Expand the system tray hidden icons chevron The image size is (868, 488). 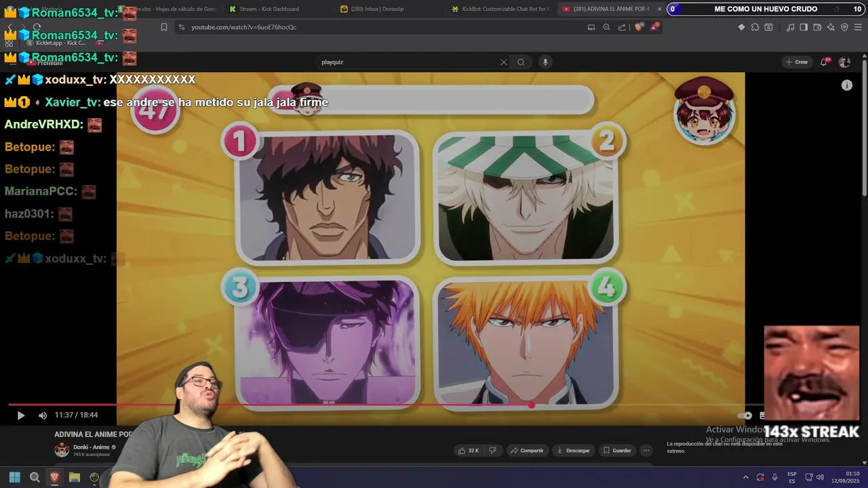point(745,477)
